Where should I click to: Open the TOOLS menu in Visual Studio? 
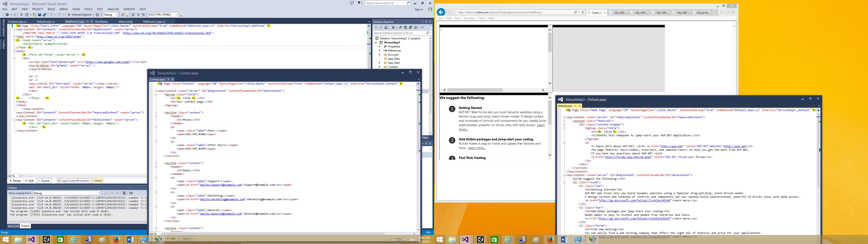tap(88, 9)
